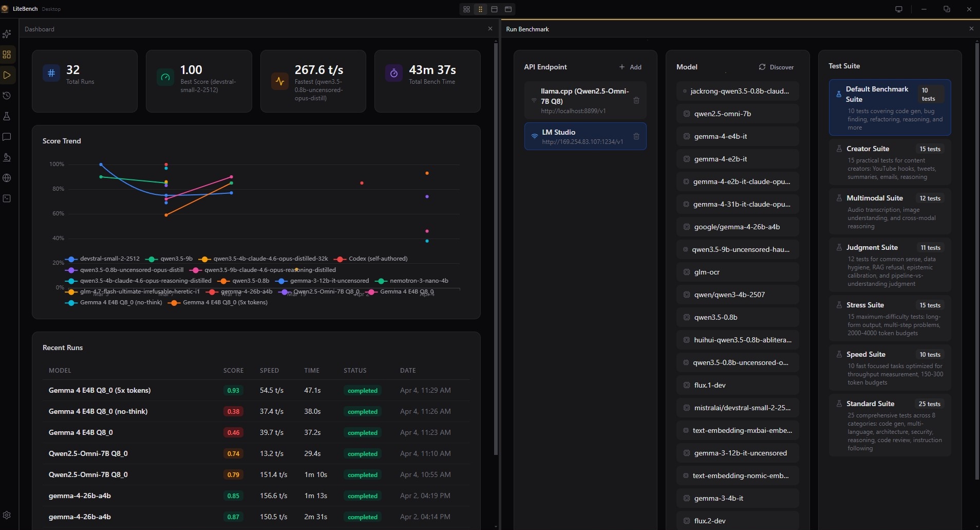The height and width of the screenshot is (530, 980).
Task: Click the monitor display icon in title bar
Action: click(x=899, y=9)
